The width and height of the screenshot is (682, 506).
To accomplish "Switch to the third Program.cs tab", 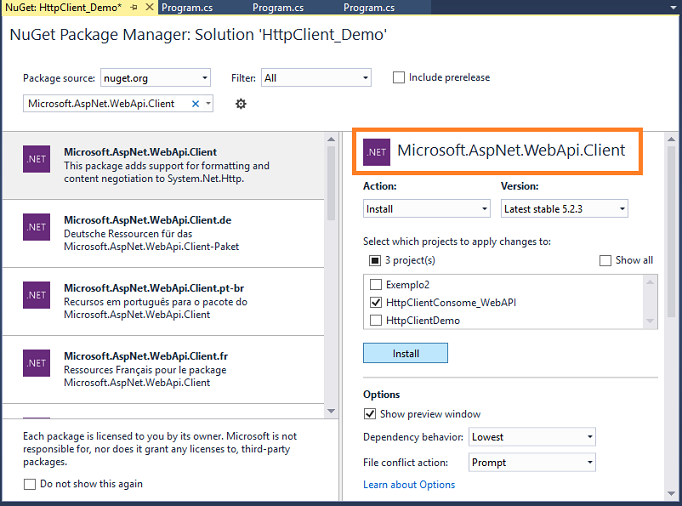I will (x=369, y=7).
